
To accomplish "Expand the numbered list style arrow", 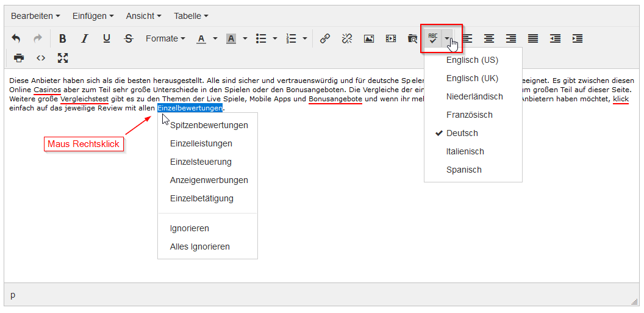I will point(305,38).
